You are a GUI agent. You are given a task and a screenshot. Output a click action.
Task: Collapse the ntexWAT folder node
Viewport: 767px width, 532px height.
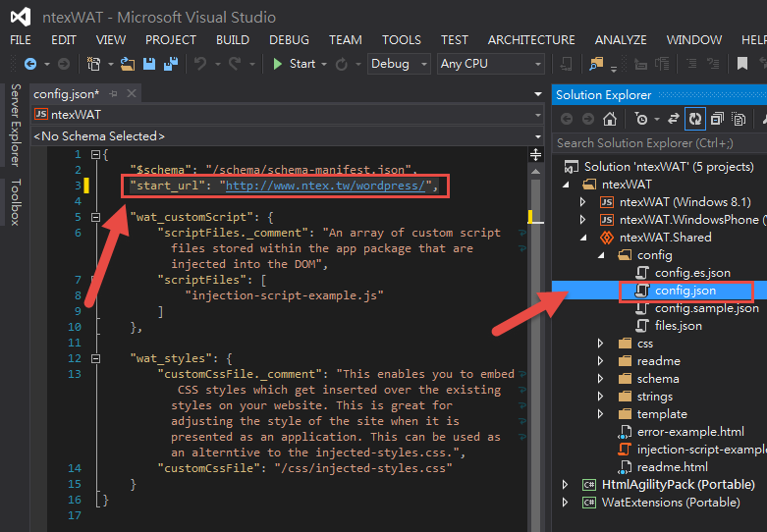566,185
